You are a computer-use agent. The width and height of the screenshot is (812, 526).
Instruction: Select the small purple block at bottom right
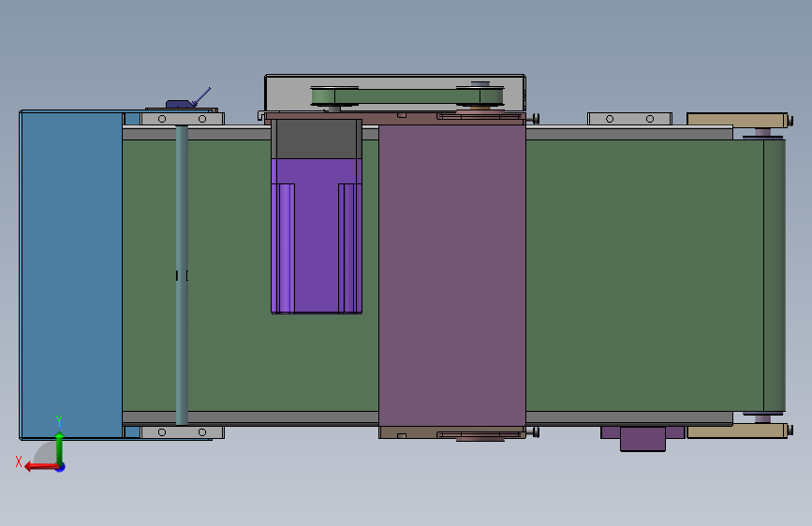642,439
